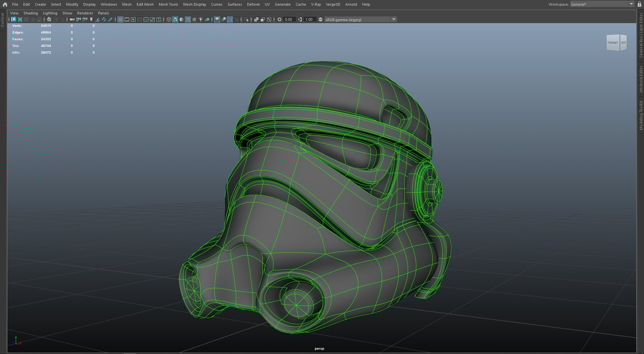Toggle the viewport grid icon
The image size is (644, 354).
pos(120,20)
